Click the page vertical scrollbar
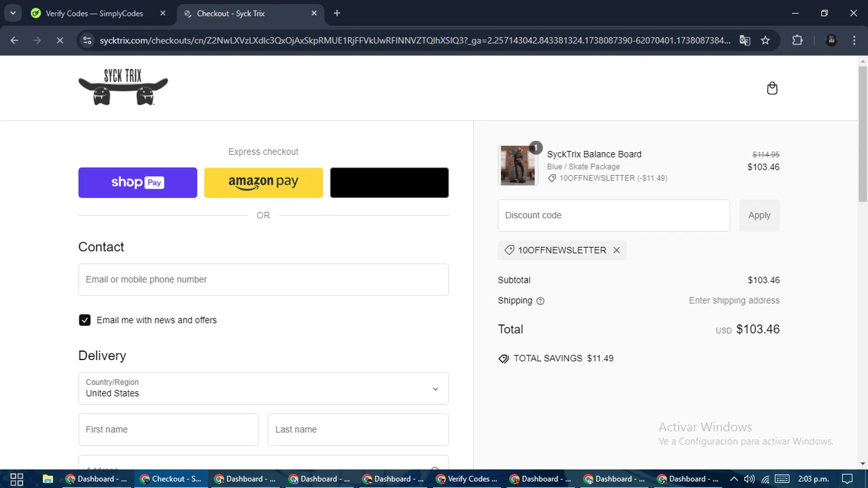 [x=863, y=134]
